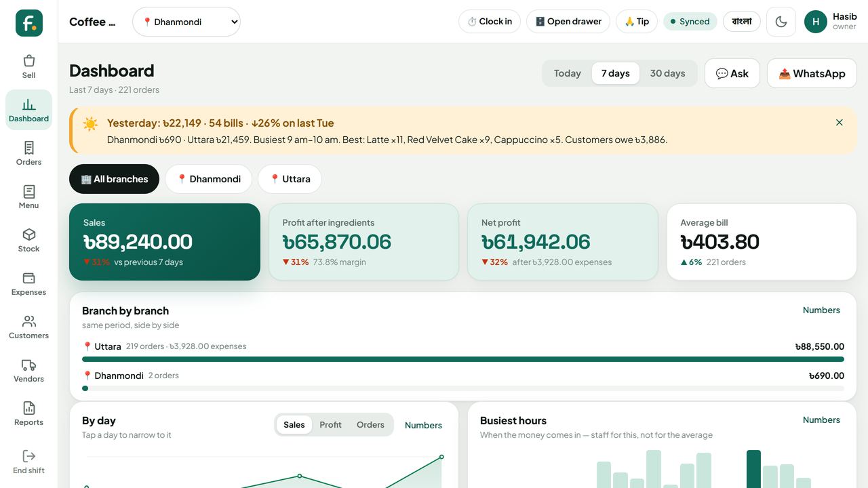This screenshot has width=868, height=488.
Task: Select the 7 days range
Action: point(616,73)
